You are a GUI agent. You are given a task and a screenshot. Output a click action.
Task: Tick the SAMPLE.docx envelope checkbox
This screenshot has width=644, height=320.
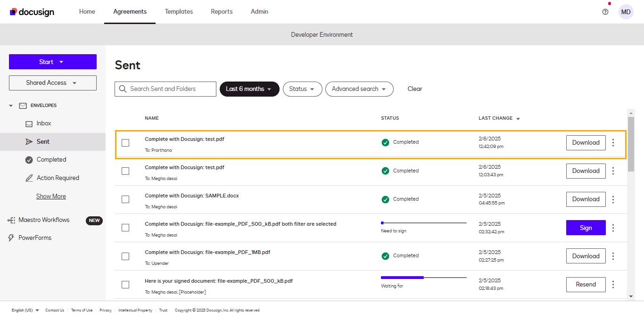(125, 199)
